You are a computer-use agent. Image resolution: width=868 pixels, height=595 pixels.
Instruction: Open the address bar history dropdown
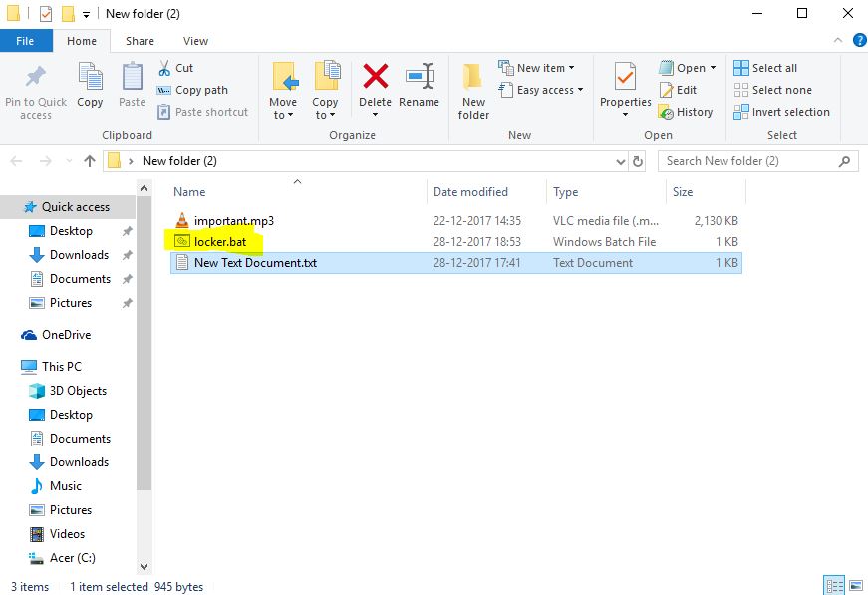pos(621,160)
